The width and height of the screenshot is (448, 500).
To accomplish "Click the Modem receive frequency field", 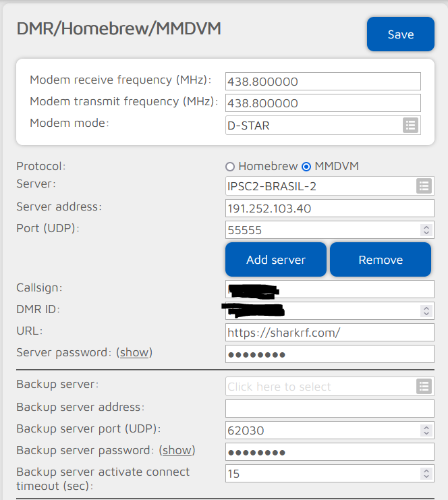I will [323, 82].
